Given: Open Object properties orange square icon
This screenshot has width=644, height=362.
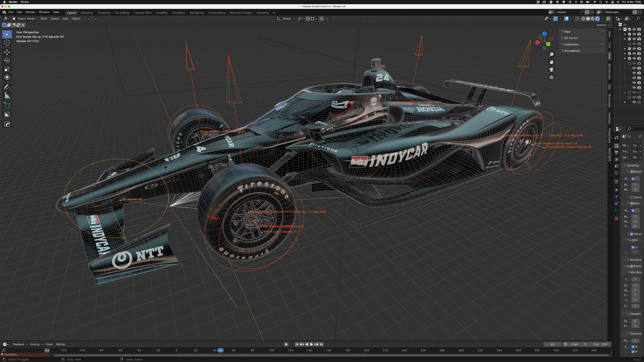Looking at the screenshot, I should pos(616,190).
